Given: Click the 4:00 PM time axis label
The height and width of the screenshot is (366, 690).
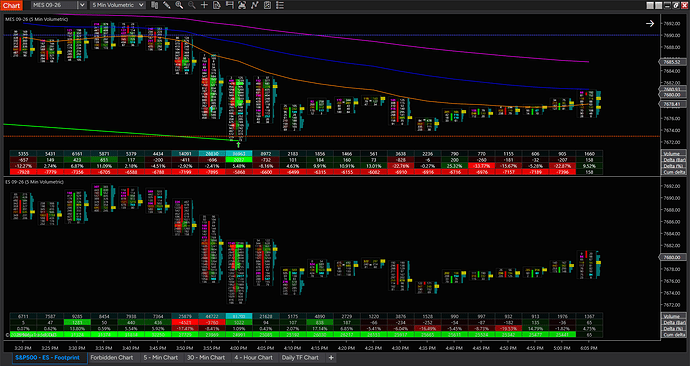Looking at the screenshot, I should pyautogui.click(x=239, y=348).
